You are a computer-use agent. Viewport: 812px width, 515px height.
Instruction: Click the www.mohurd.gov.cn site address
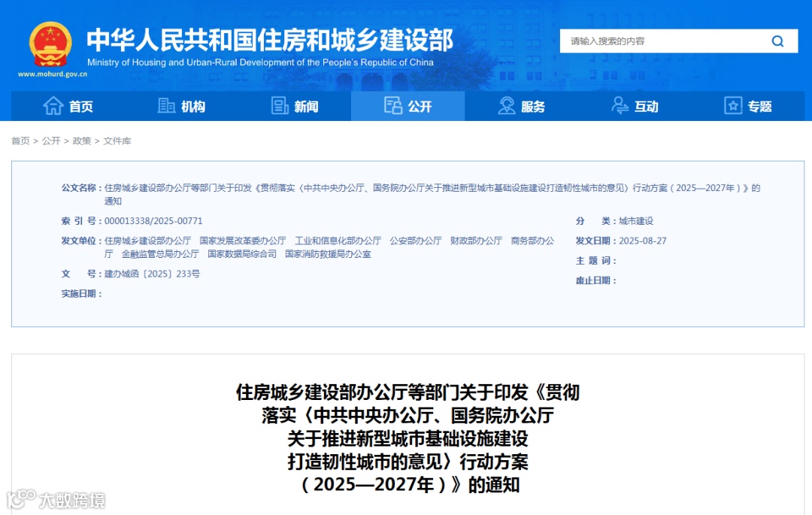pyautogui.click(x=53, y=74)
